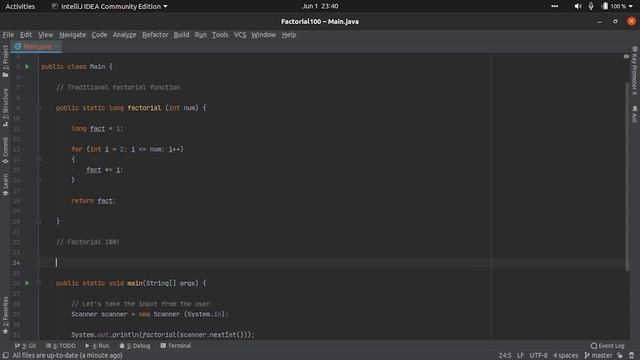The width and height of the screenshot is (640, 360).
Task: Open the Code menu
Action: [99, 35]
